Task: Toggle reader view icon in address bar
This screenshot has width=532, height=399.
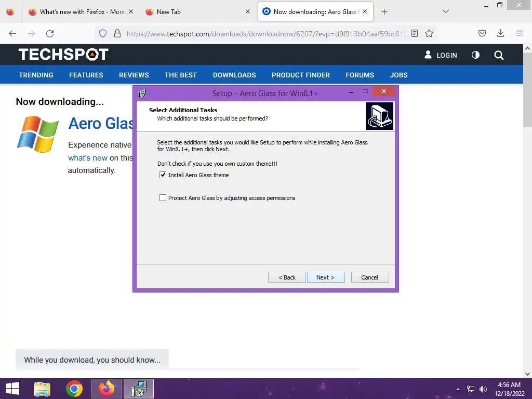Action: pos(414,33)
